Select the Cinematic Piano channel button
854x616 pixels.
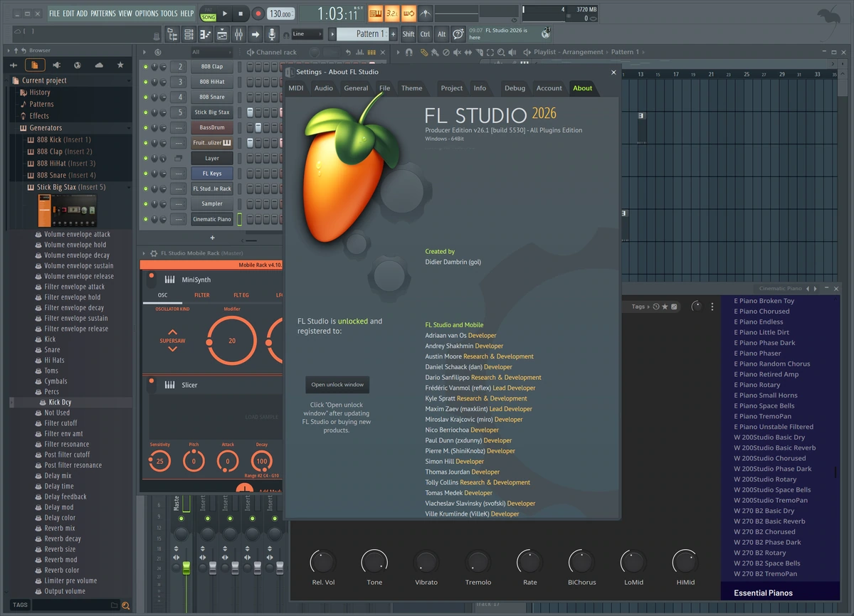coord(212,219)
